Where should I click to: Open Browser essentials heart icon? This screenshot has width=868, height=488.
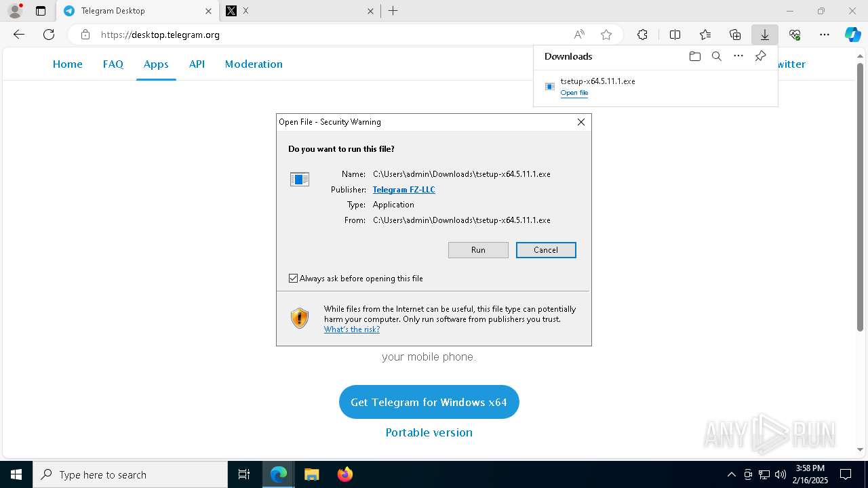tap(795, 35)
